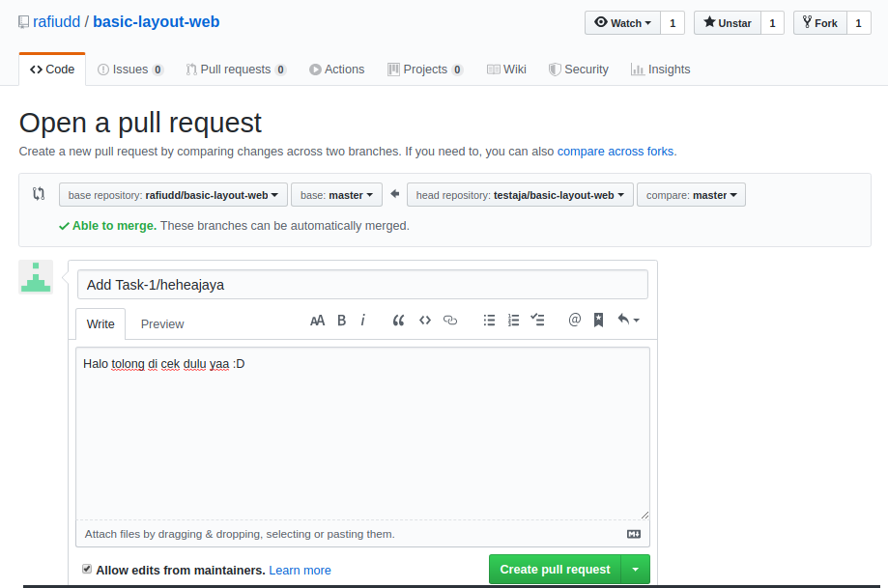Open the Issues tab
Viewport: 888px width, 588px height.
tap(130, 70)
